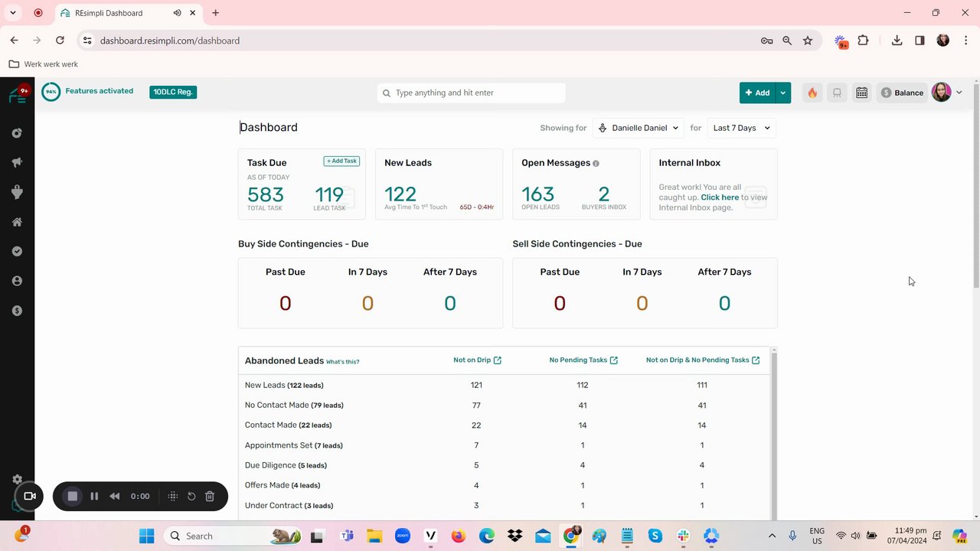The height and width of the screenshot is (551, 980).
Task: Open Dropbox from the Windows taskbar
Action: (x=515, y=536)
